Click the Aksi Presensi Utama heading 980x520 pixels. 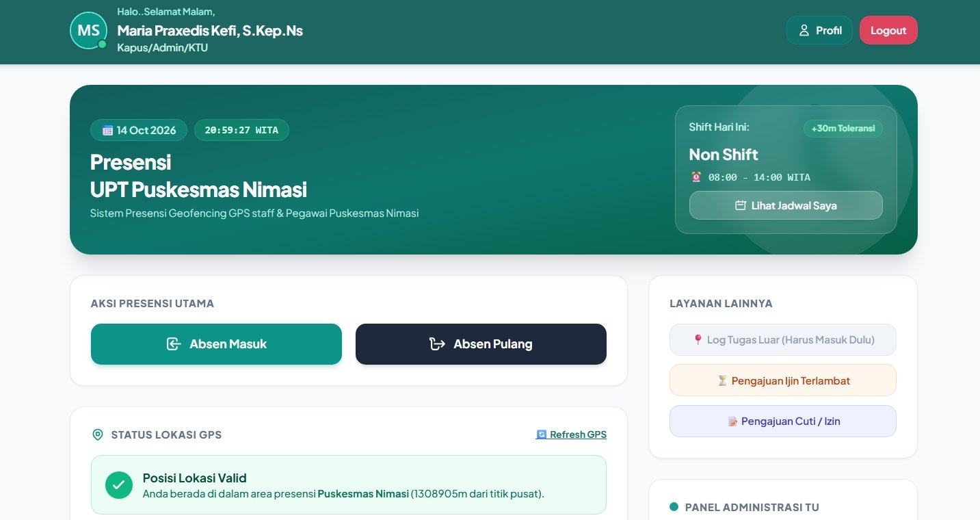click(x=153, y=303)
